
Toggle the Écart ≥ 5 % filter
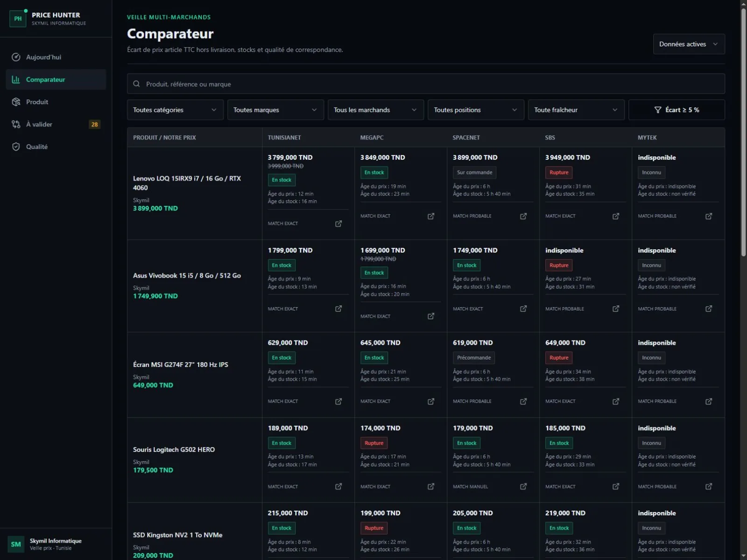point(677,110)
